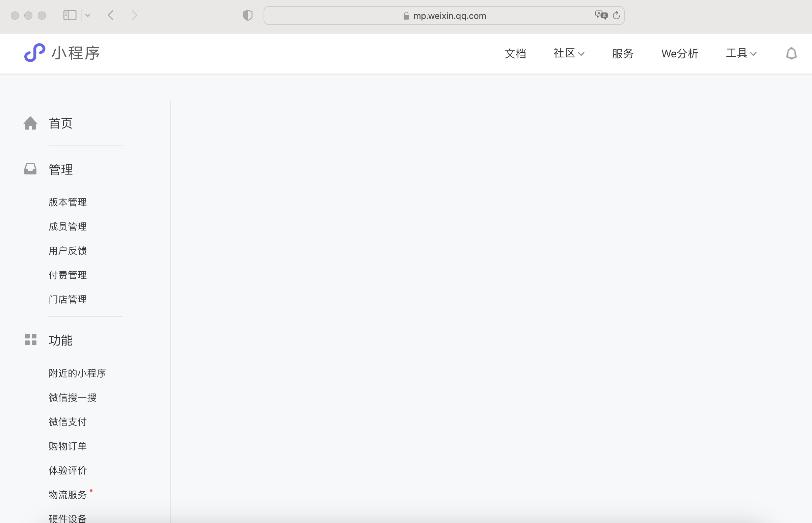Viewport: 812px width, 523px height.
Task: Click the 管理 inbox tray icon
Action: (30, 169)
